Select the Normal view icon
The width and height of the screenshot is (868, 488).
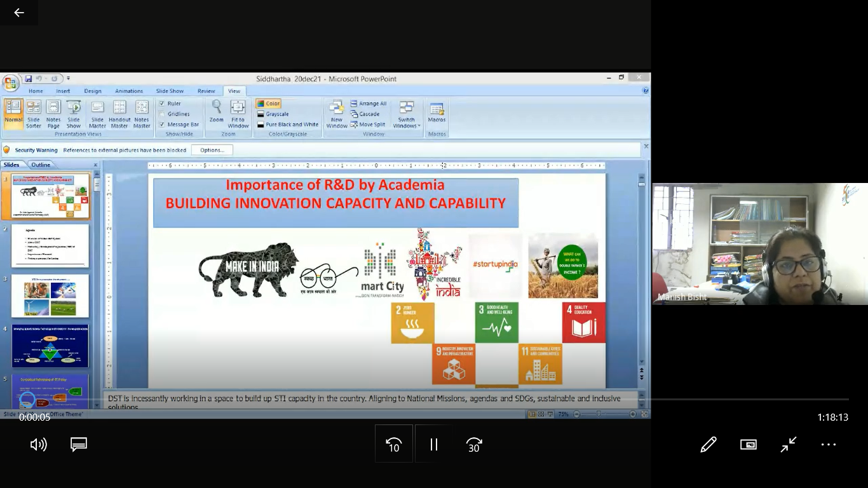tap(13, 114)
